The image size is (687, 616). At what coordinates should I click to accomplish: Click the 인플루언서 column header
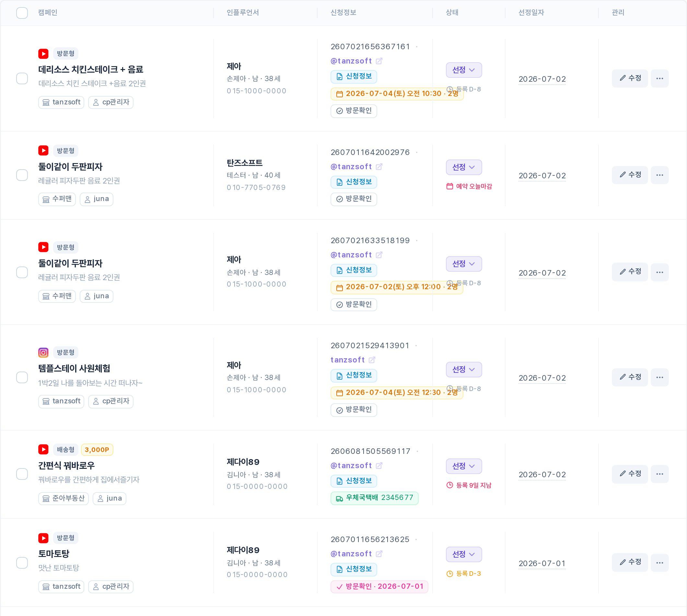coord(243,13)
